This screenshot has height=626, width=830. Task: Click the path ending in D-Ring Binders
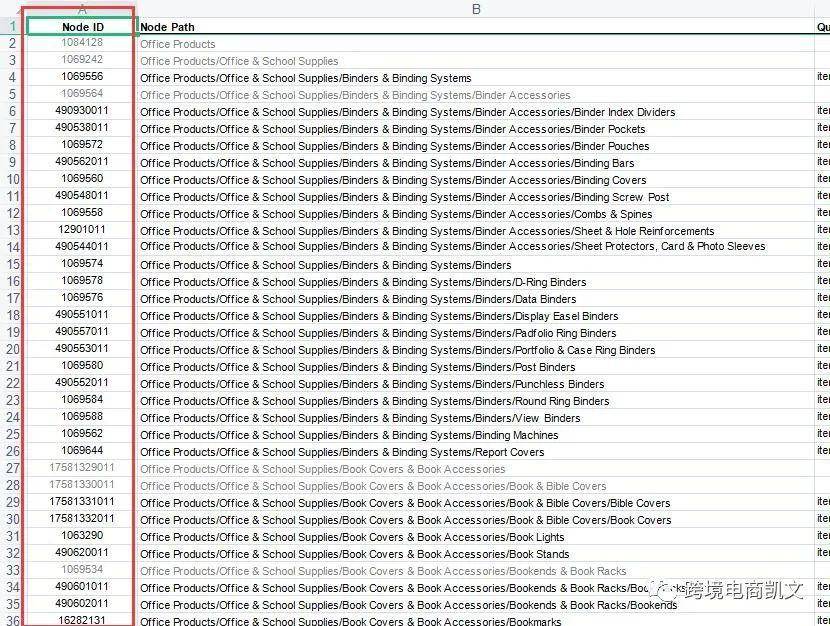363,282
